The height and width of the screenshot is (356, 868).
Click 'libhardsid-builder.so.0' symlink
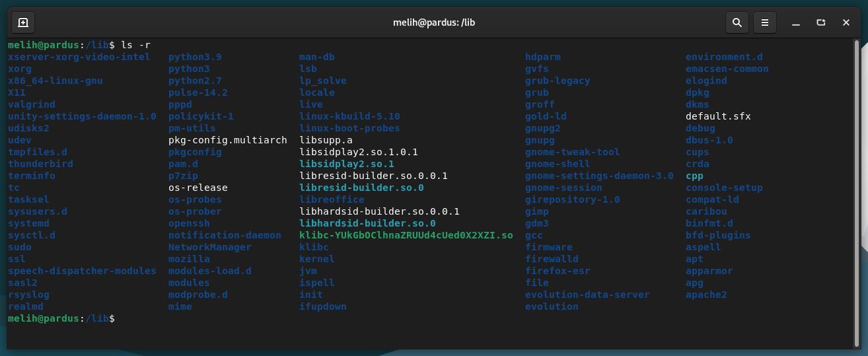[x=367, y=223]
